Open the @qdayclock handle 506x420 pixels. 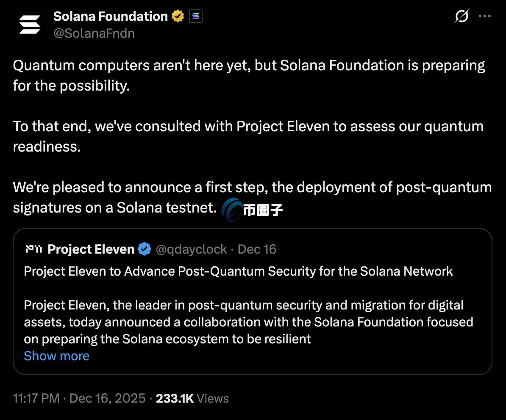pos(192,249)
